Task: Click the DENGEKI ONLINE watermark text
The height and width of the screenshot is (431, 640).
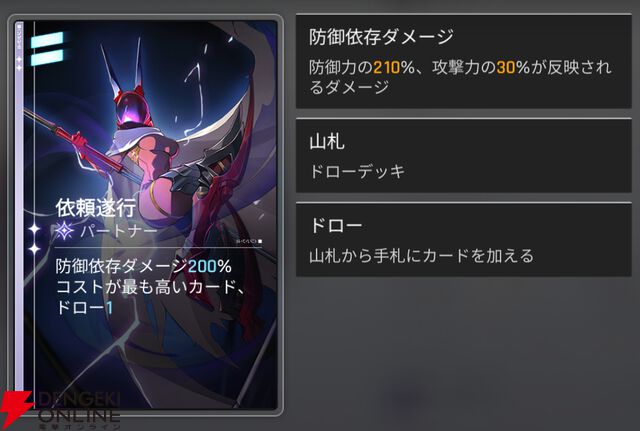Action: coord(80,410)
